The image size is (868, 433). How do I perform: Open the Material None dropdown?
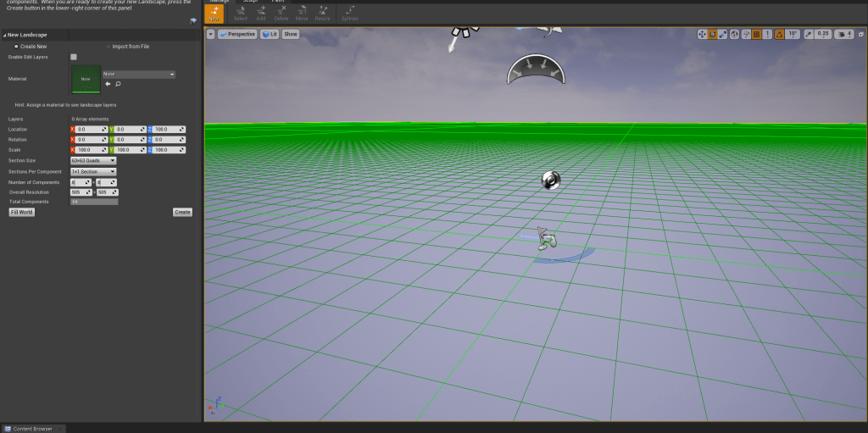click(138, 75)
